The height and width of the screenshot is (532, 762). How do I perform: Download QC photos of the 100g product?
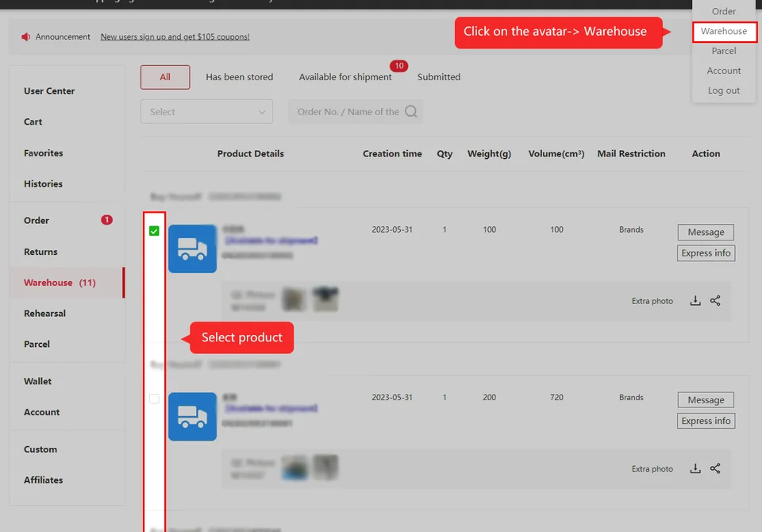(695, 300)
